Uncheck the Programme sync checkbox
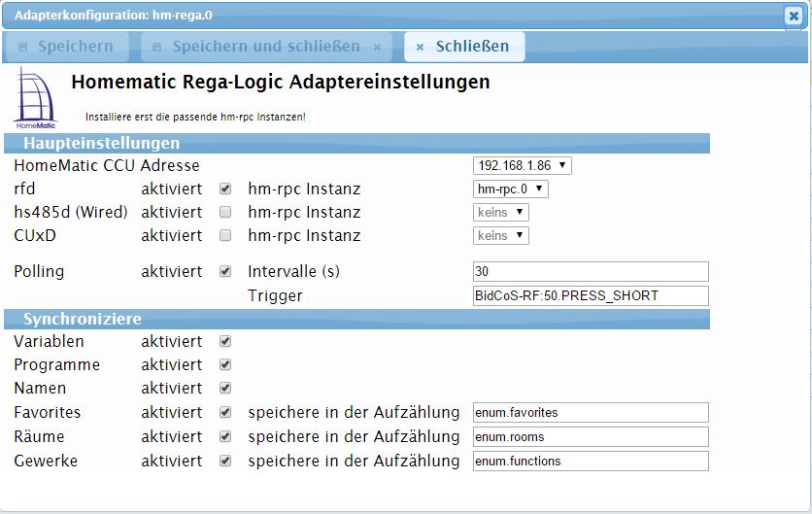 click(x=225, y=365)
